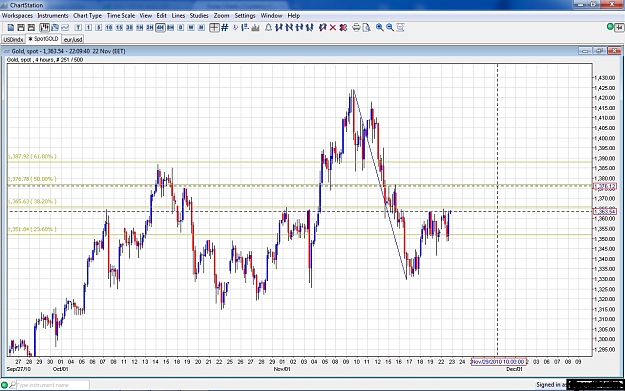Select the candlestick chart type icon
Screen dimensions: 625x391
point(44,28)
